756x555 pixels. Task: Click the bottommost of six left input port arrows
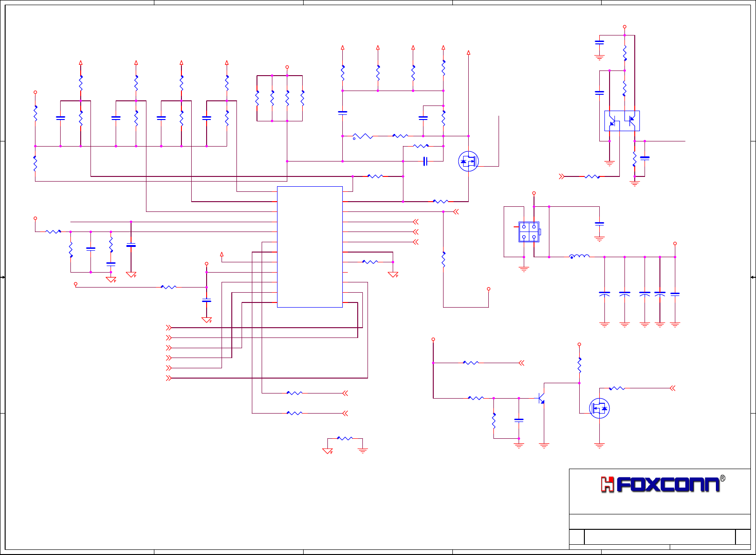coord(169,378)
